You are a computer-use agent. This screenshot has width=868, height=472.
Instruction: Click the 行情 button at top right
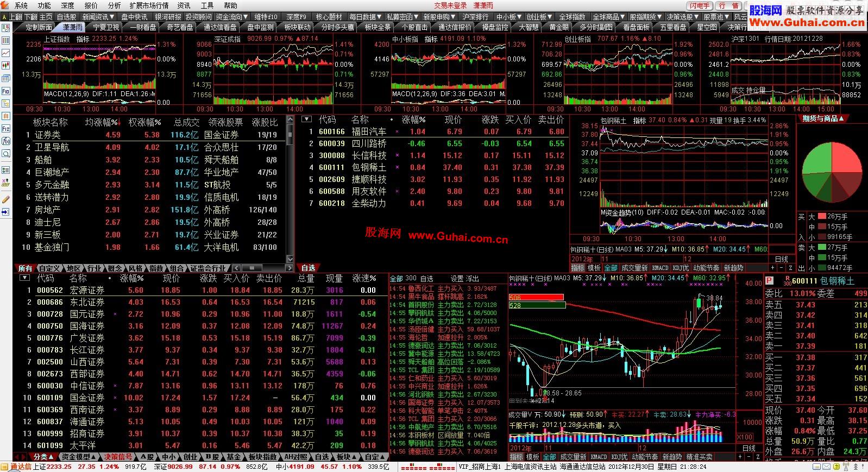(728, 5)
